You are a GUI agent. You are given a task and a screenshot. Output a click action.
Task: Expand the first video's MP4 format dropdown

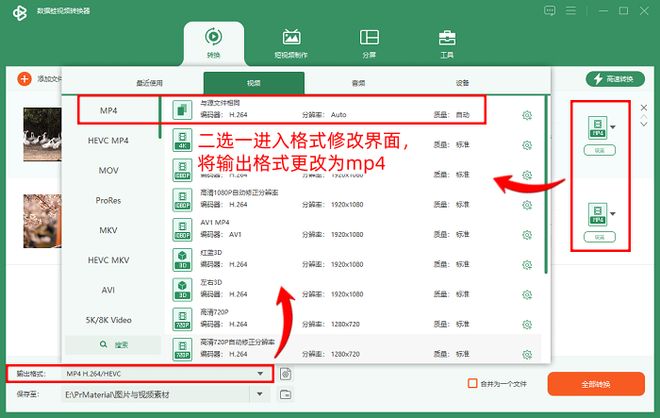coord(613,127)
